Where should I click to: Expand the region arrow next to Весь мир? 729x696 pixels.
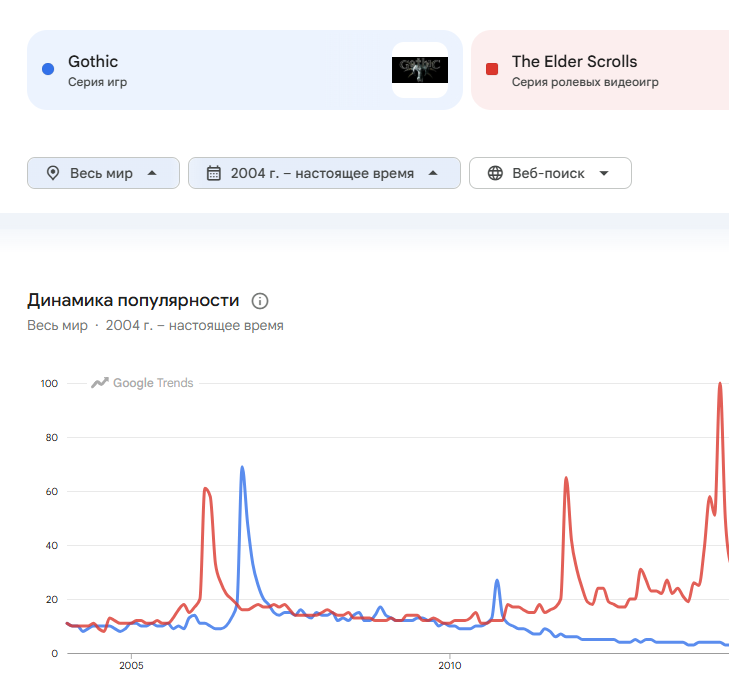coord(152,173)
